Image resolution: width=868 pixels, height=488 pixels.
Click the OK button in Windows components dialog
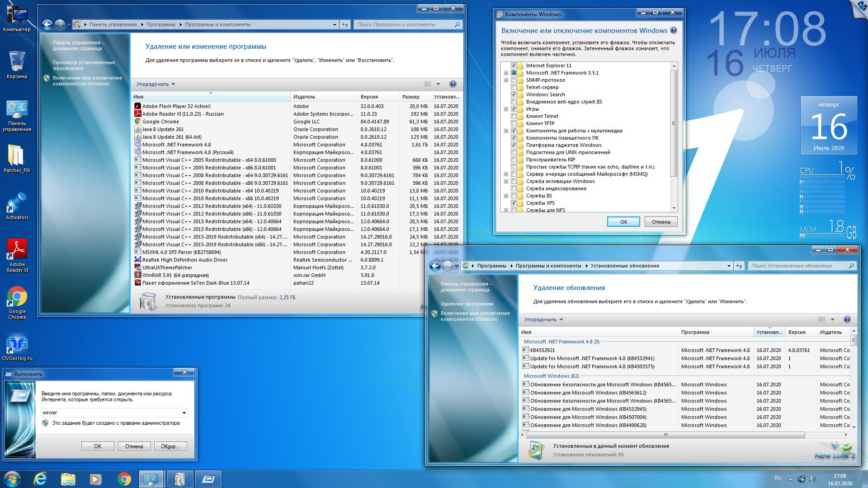[x=623, y=222]
